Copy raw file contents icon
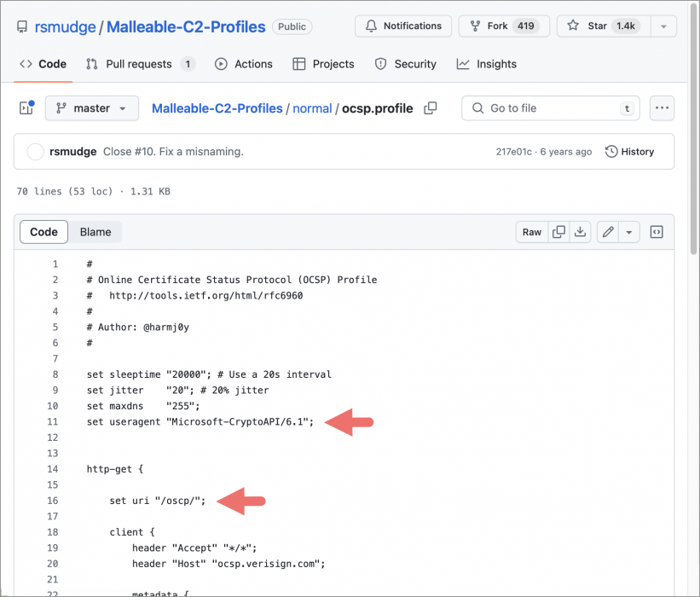The width and height of the screenshot is (700, 597). coord(559,232)
